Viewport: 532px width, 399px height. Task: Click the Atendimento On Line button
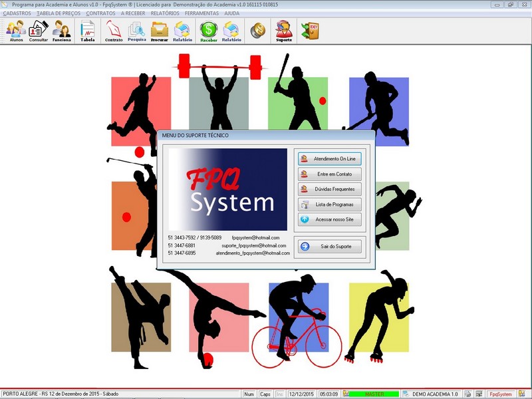point(330,159)
